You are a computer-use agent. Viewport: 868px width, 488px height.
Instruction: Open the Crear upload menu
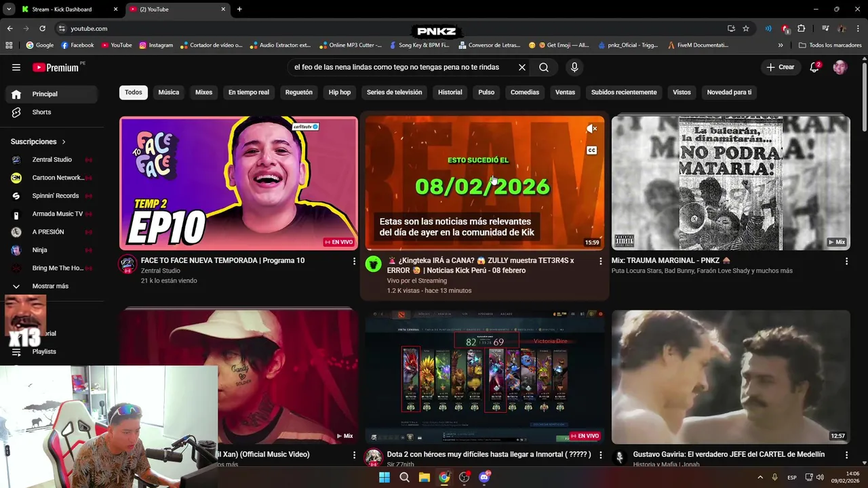(x=781, y=67)
